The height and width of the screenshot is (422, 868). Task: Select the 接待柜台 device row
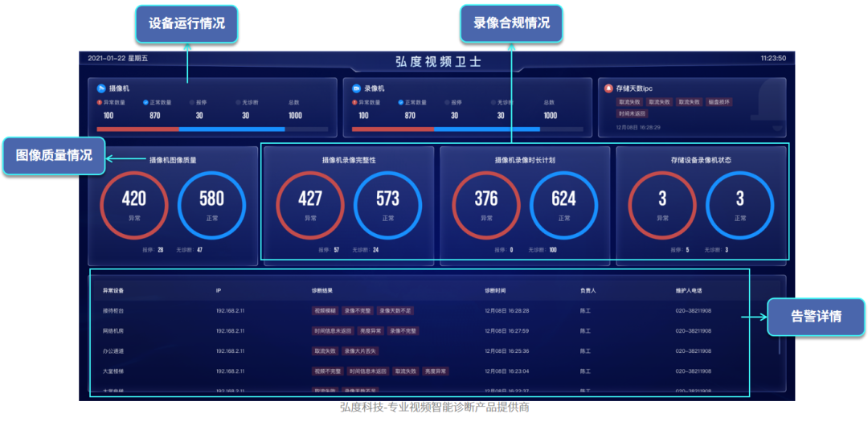click(435, 311)
